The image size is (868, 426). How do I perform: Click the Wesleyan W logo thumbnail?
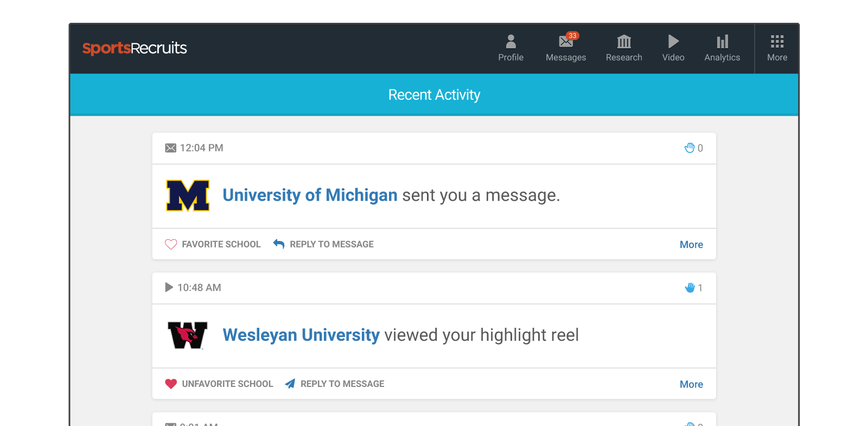pyautogui.click(x=188, y=335)
